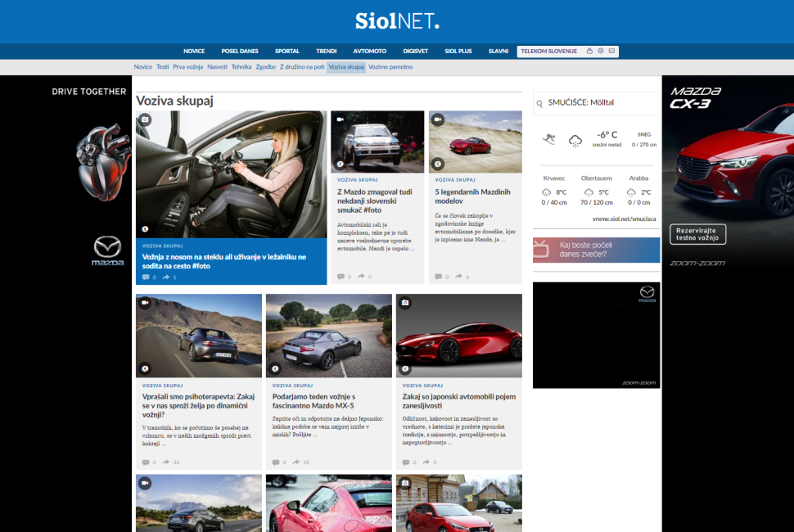Screen dimensions: 794x532
Task: Click Krvavec ski resort forecast
Action: (x=554, y=191)
